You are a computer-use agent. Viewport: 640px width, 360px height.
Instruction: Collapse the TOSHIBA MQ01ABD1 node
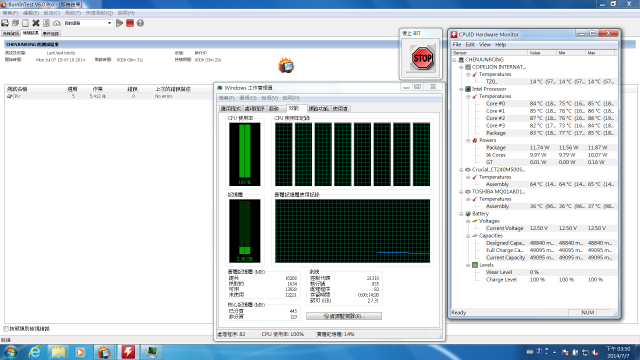tap(461, 192)
